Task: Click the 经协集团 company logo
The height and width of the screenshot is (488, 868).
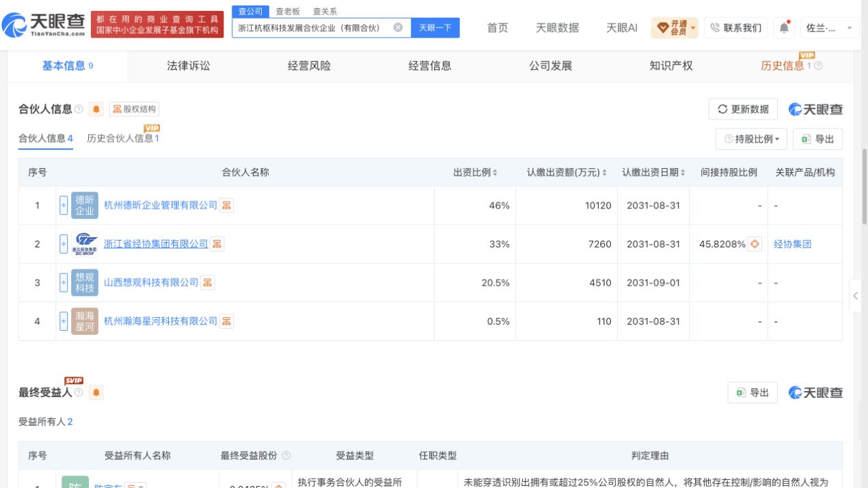Action: point(85,244)
